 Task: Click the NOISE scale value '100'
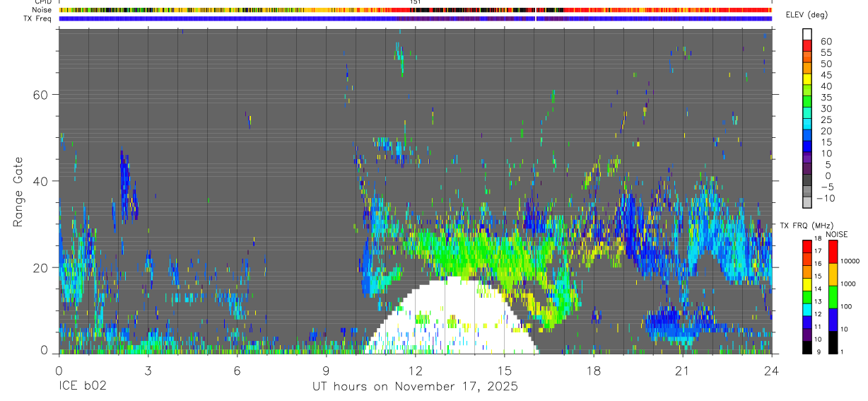(845, 307)
